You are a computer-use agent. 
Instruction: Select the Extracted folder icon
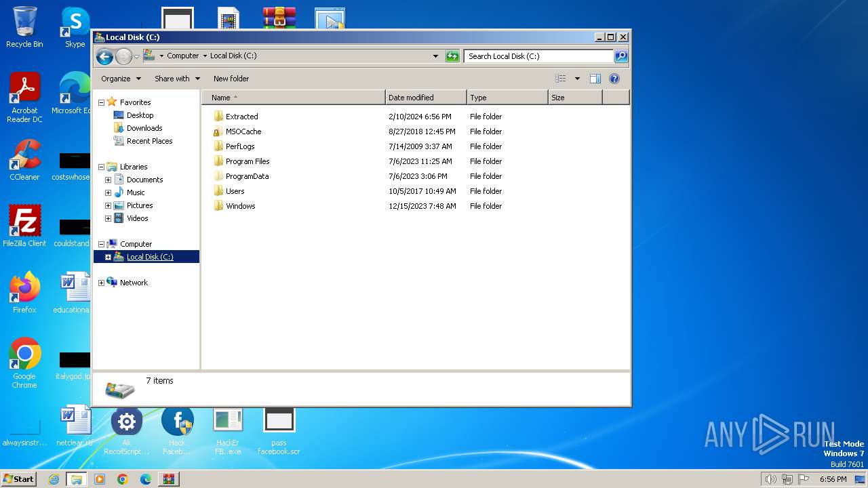218,117
